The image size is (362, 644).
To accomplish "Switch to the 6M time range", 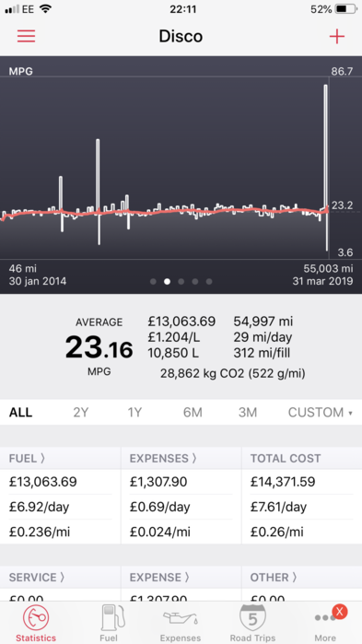I will (193, 412).
